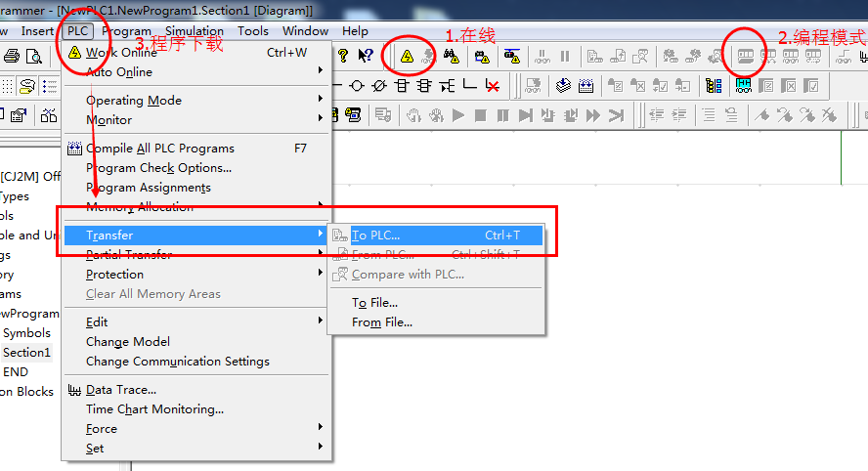Expand the Force submenu
The height and width of the screenshot is (471, 868).
pyautogui.click(x=102, y=429)
